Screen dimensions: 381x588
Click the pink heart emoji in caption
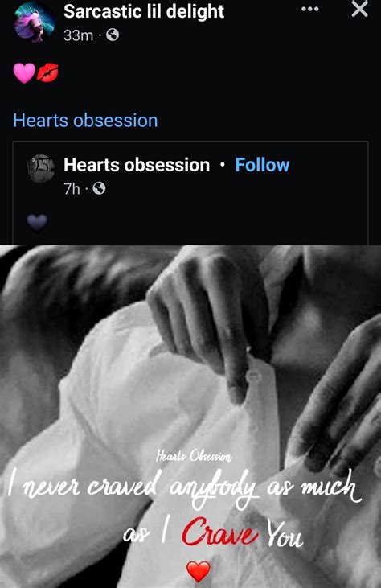[x=24, y=72]
